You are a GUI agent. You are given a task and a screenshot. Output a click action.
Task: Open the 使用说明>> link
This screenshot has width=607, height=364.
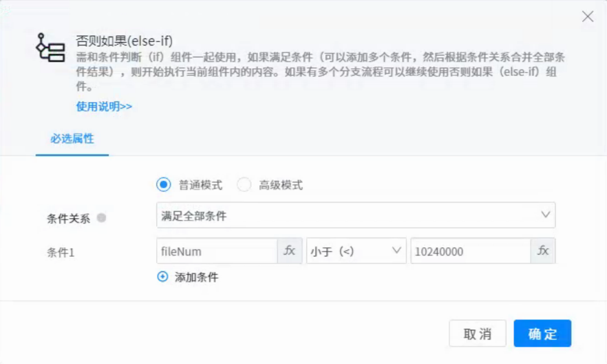point(104,107)
